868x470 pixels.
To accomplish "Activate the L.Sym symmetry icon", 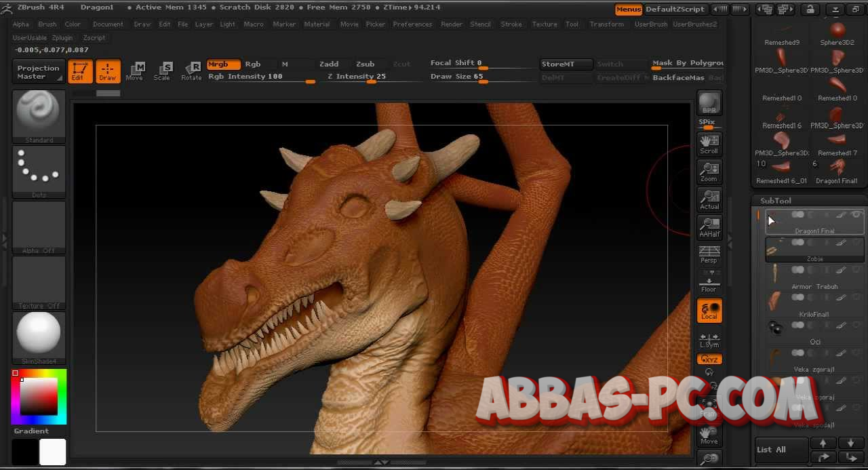I will [x=709, y=338].
